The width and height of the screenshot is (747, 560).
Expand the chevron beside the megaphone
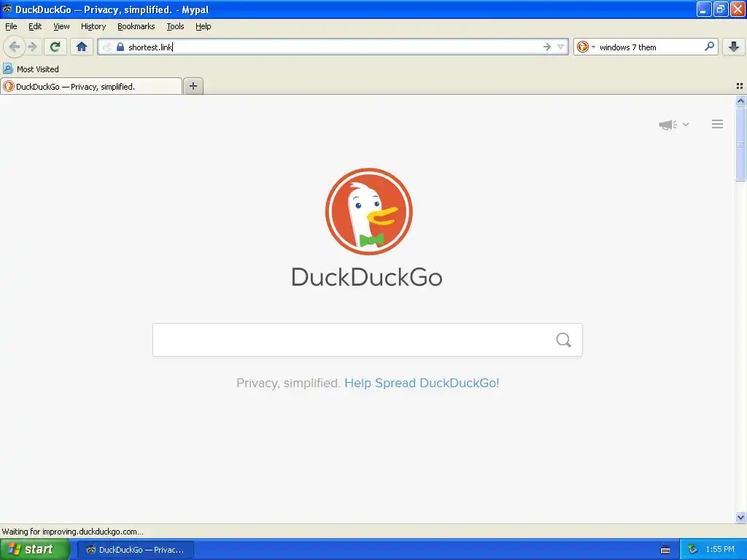click(686, 124)
